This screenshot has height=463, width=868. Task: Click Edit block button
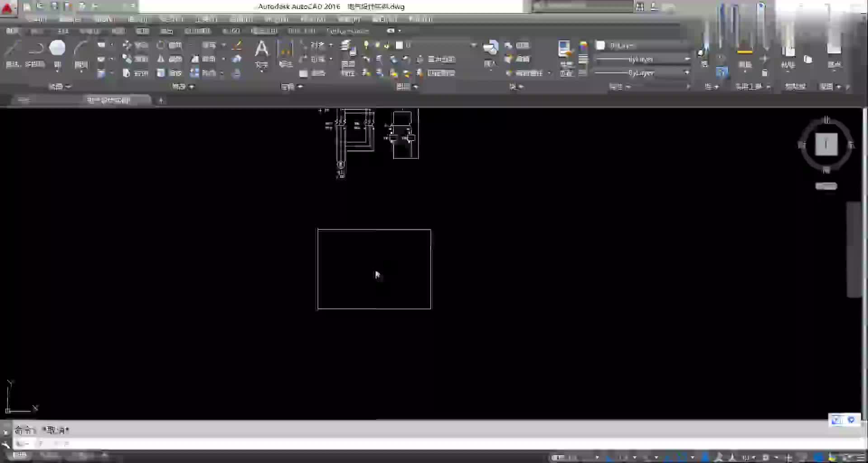point(517,59)
